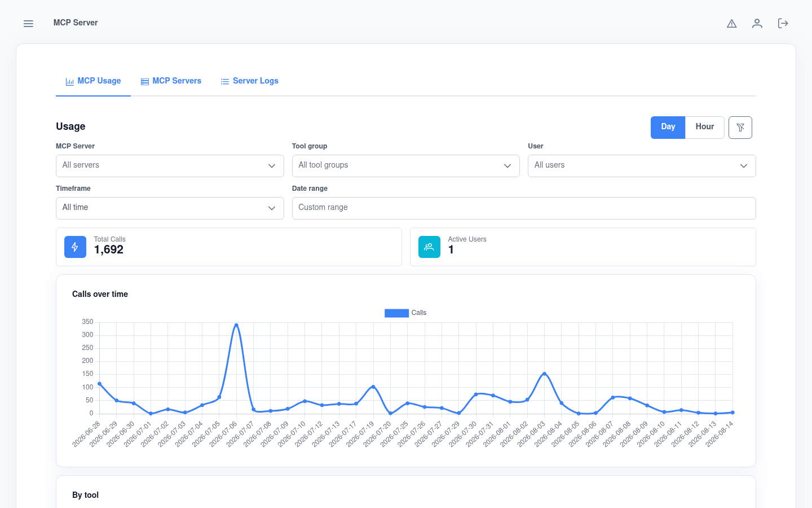Expand the All users dropdown
This screenshot has width=812, height=508.
(642, 166)
